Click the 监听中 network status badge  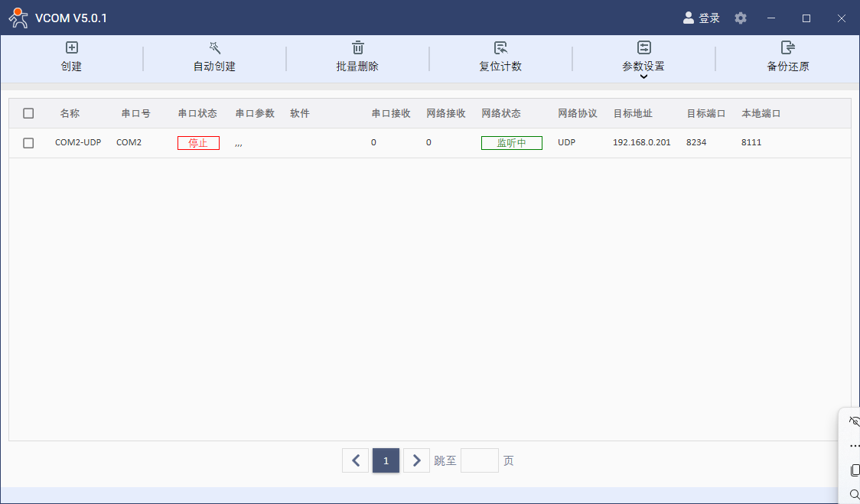click(511, 143)
